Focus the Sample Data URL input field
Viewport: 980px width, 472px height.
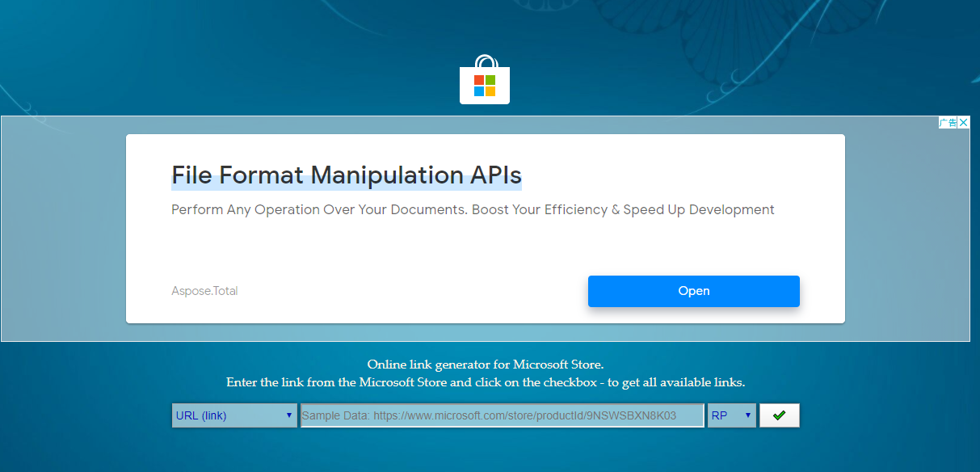coord(502,415)
